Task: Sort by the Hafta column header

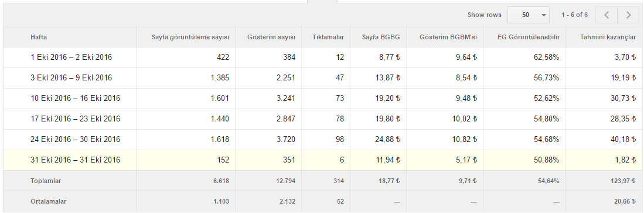Action: (x=39, y=37)
